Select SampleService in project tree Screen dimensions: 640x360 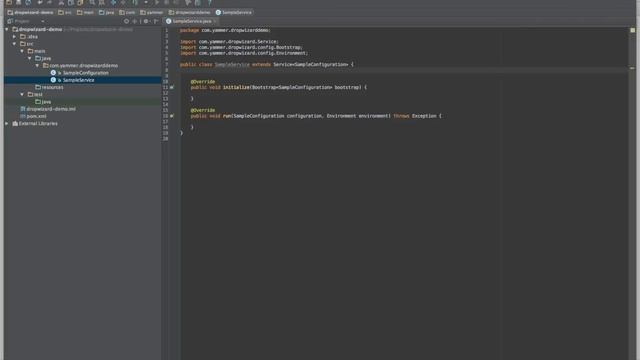click(x=78, y=80)
